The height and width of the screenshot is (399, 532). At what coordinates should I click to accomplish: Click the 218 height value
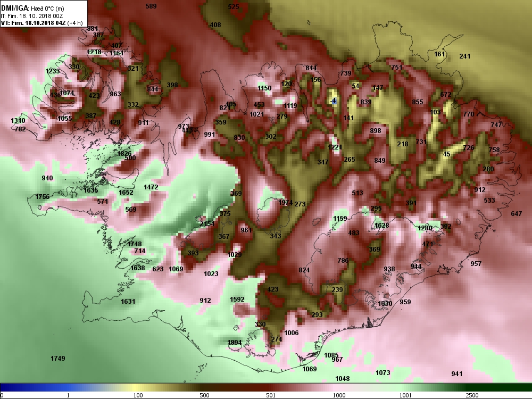click(x=403, y=144)
